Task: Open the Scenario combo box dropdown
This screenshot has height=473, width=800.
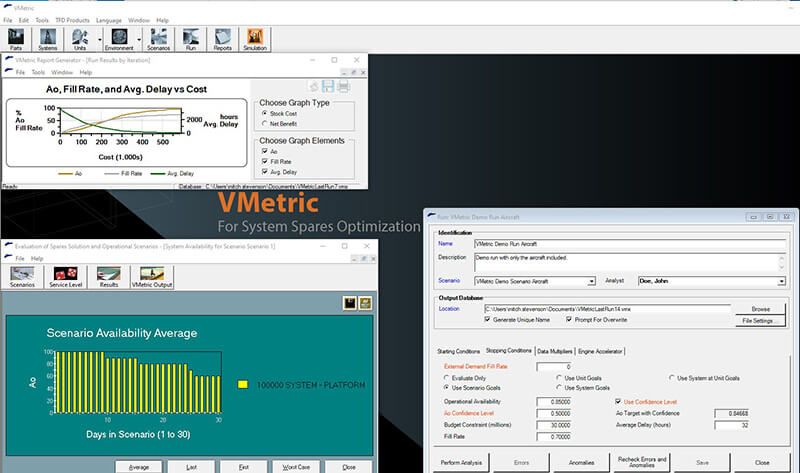Action: [x=591, y=281]
